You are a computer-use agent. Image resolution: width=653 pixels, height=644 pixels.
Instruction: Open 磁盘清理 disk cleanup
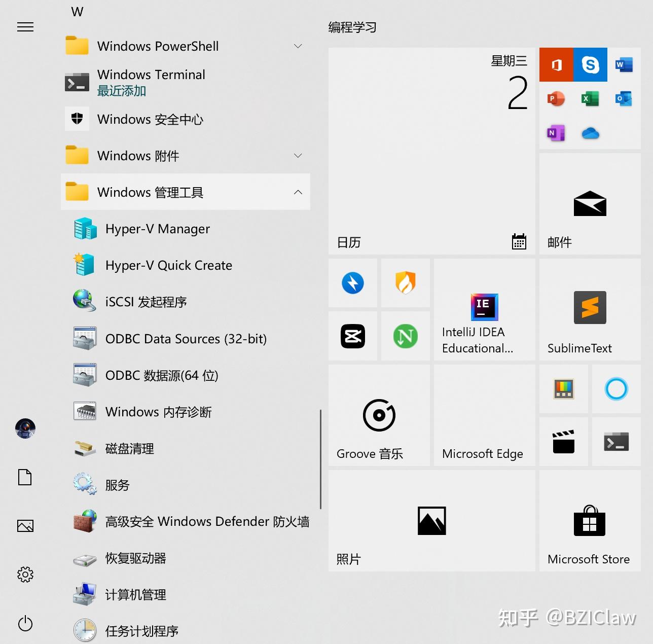pos(186,448)
